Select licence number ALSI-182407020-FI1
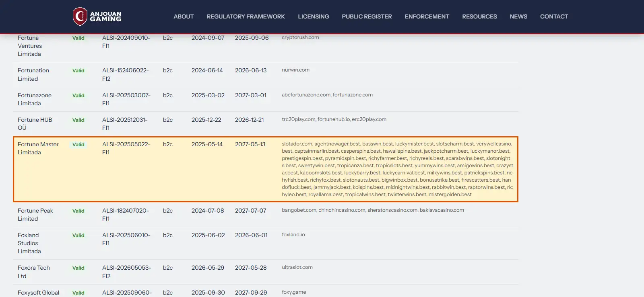The height and width of the screenshot is (297, 644). coord(126,215)
